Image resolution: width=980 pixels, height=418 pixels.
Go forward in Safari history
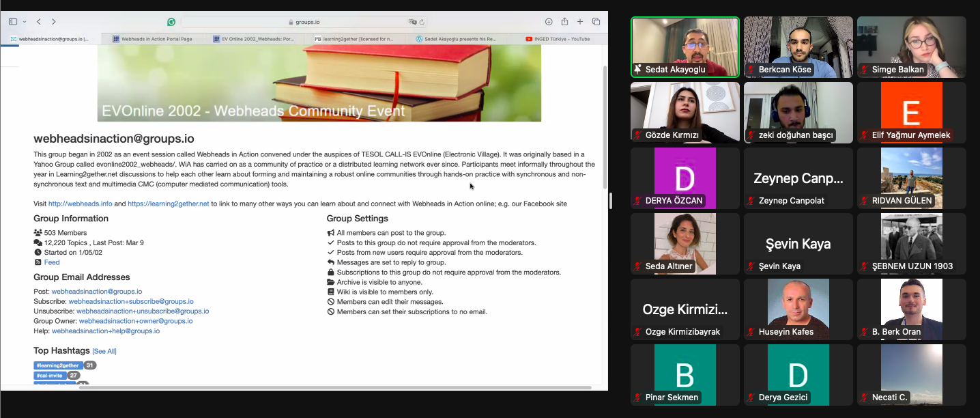click(54, 22)
